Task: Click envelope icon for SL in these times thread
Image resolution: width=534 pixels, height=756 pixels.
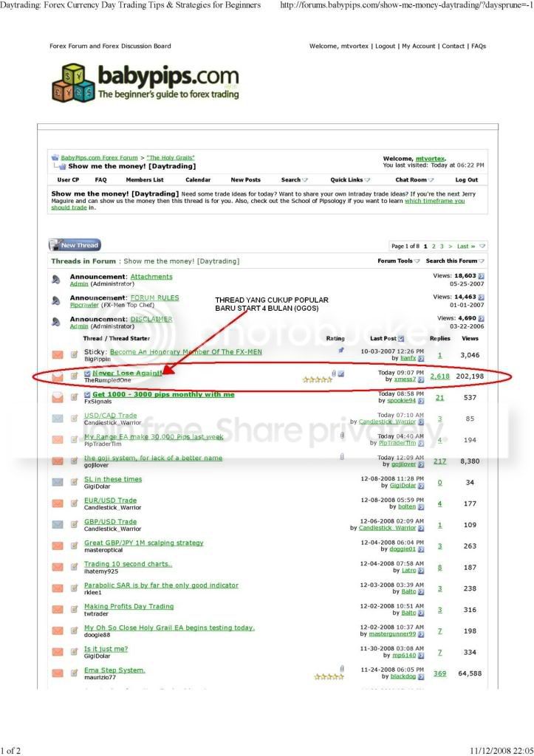Action: [58, 482]
